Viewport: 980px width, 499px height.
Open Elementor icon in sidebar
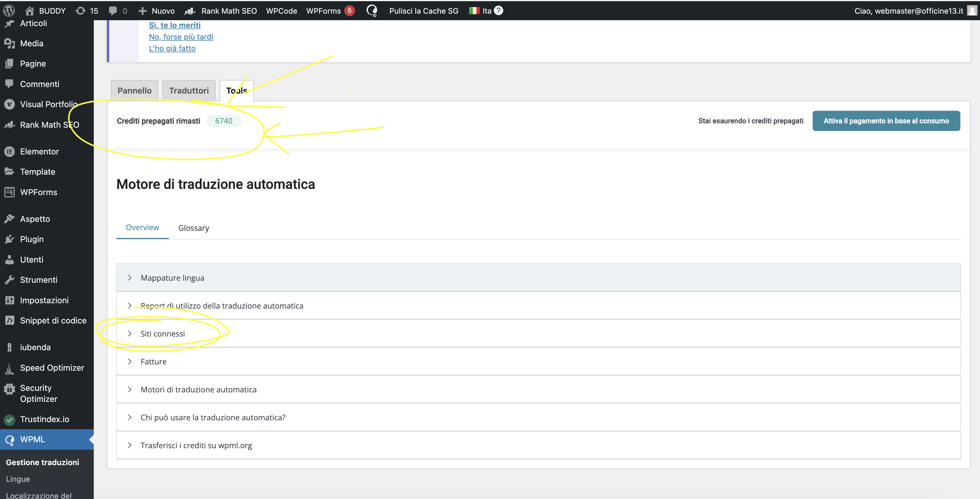(x=9, y=151)
